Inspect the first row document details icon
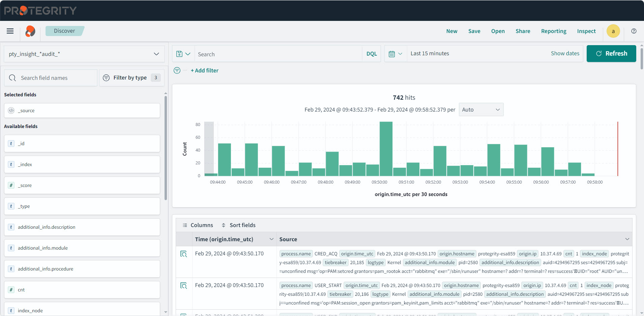 point(184,254)
